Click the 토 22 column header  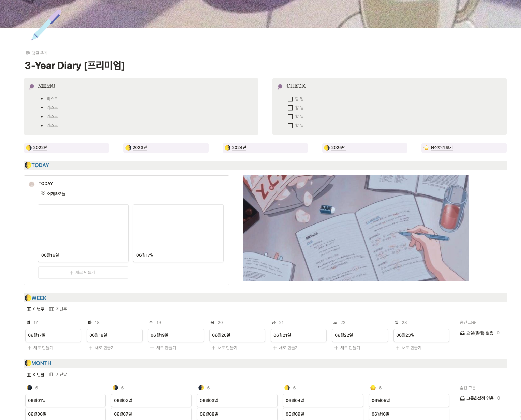tap(339, 322)
